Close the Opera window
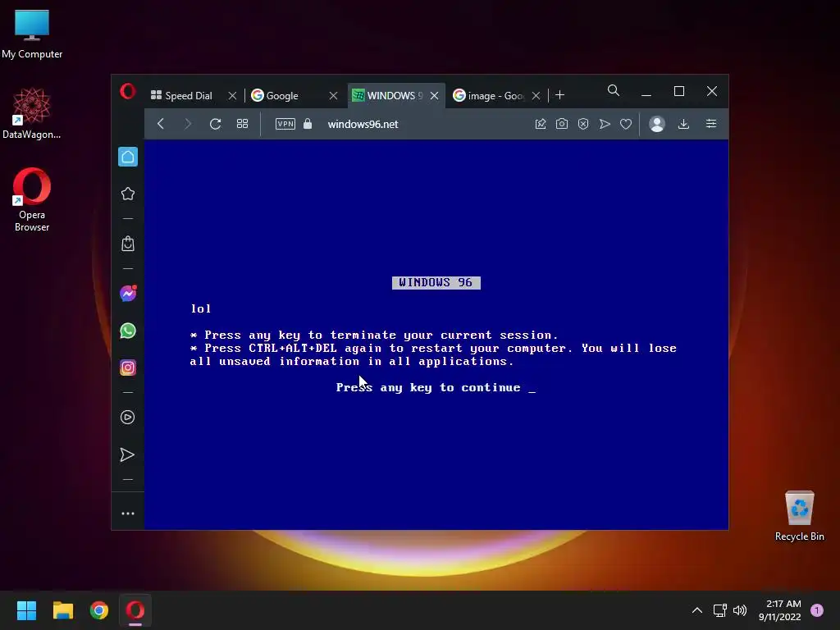The width and height of the screenshot is (840, 630). coord(712,91)
